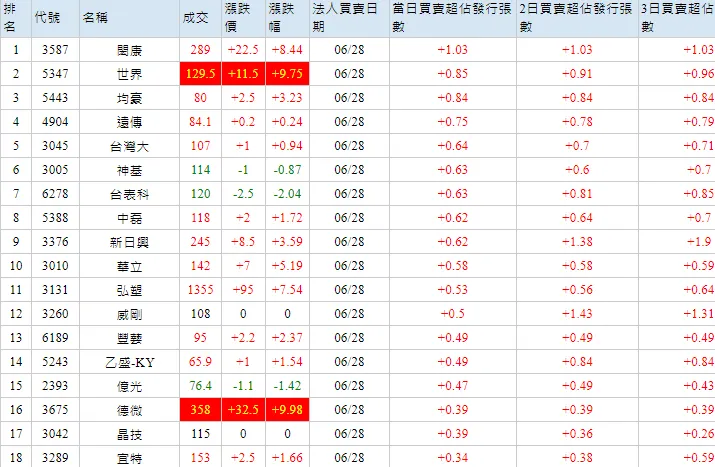Select stock code 3260
715x467 pixels.
(55, 314)
